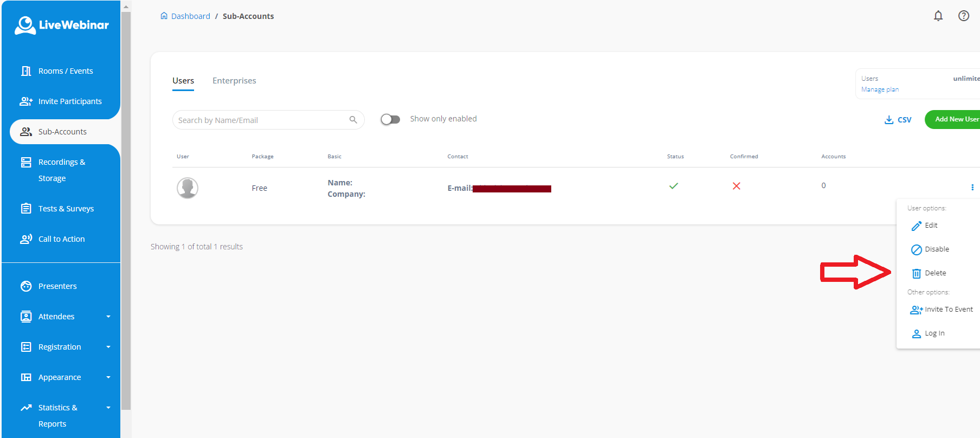Screen dimensions: 980x438
Task: Click the search magnifier icon
Action: click(x=353, y=120)
